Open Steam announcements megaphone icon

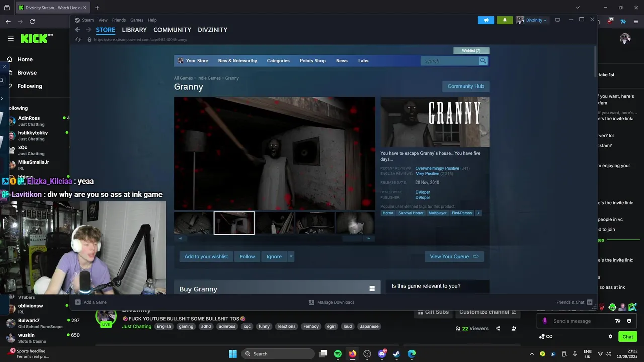486,20
